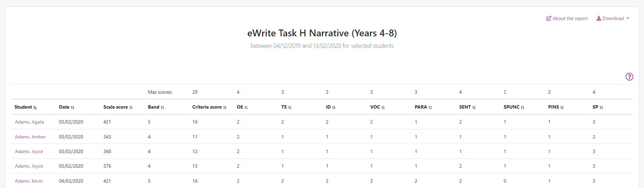Sort by SPUNC column arrows
Screen dimensions: 644x188
[522, 108]
